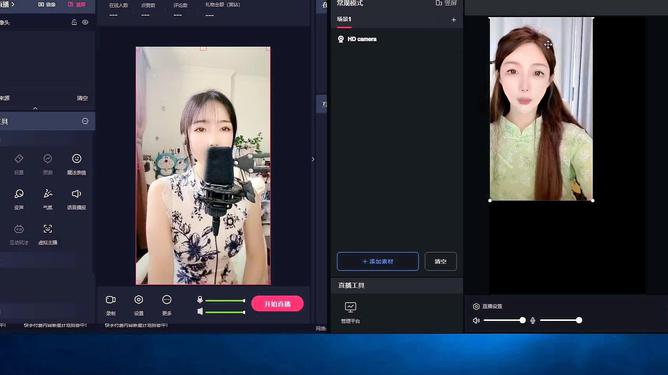This screenshot has height=375, width=668.
Task: Click the pink Start Live button
Action: pos(277,304)
